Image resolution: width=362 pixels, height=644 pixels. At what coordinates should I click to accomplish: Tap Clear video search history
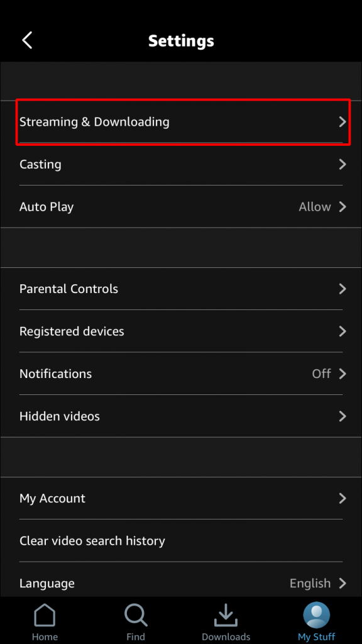pyautogui.click(x=92, y=540)
